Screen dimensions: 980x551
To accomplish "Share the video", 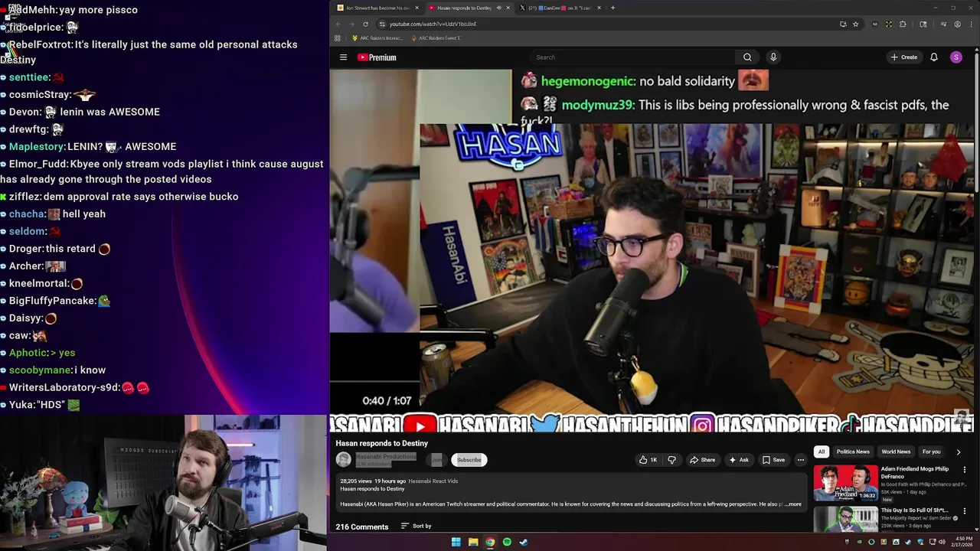I will (x=702, y=460).
